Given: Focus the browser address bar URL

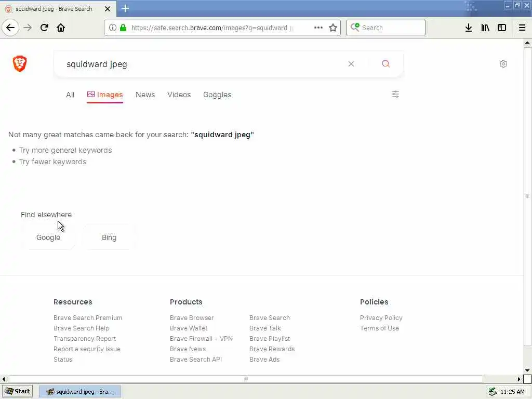Looking at the screenshot, I should point(212,28).
